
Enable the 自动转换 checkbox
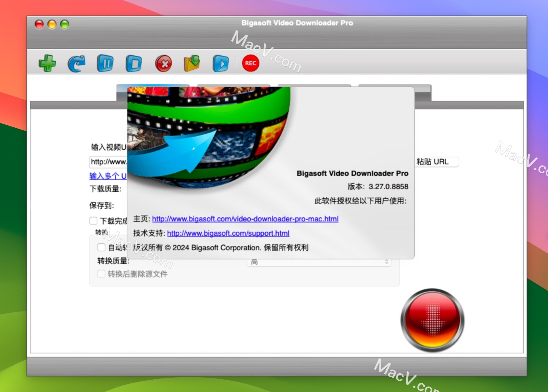click(101, 247)
